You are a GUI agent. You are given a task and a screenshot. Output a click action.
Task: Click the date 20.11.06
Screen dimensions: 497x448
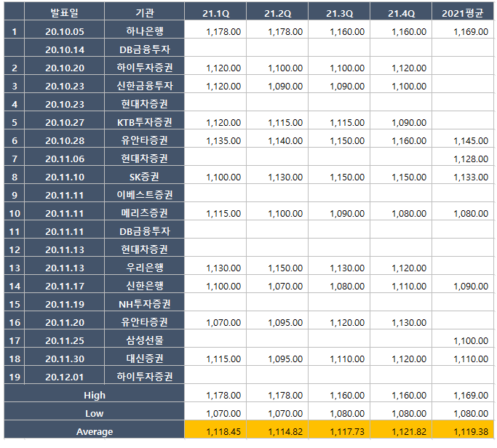pyautogui.click(x=64, y=159)
